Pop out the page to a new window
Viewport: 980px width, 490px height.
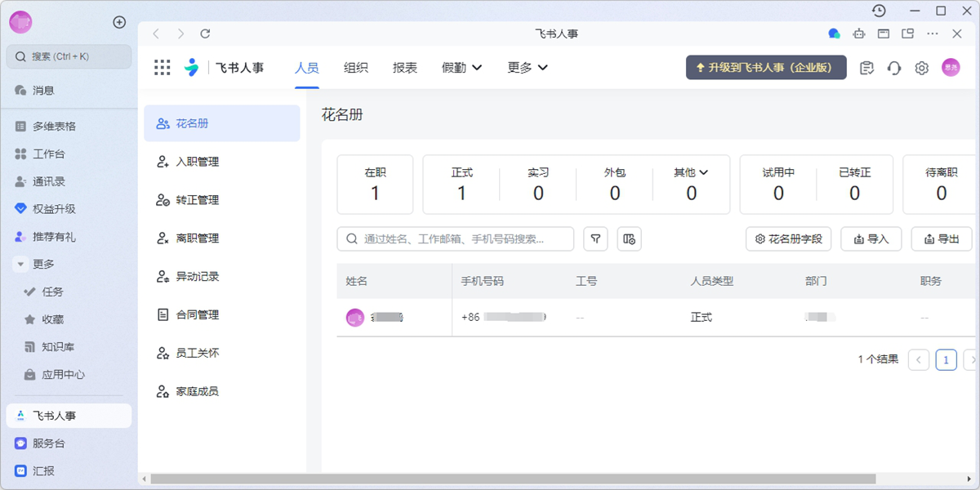(907, 33)
